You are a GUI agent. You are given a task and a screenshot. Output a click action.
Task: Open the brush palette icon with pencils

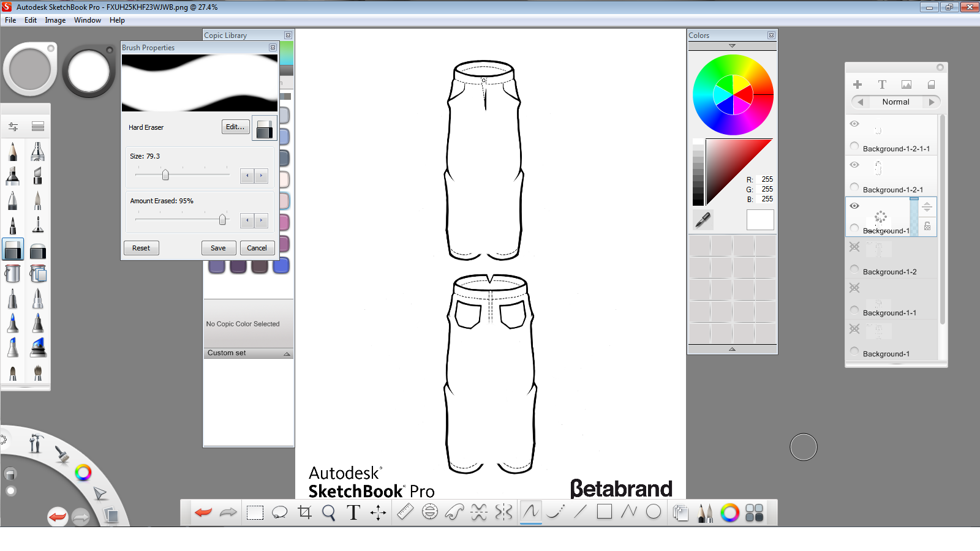[705, 512]
